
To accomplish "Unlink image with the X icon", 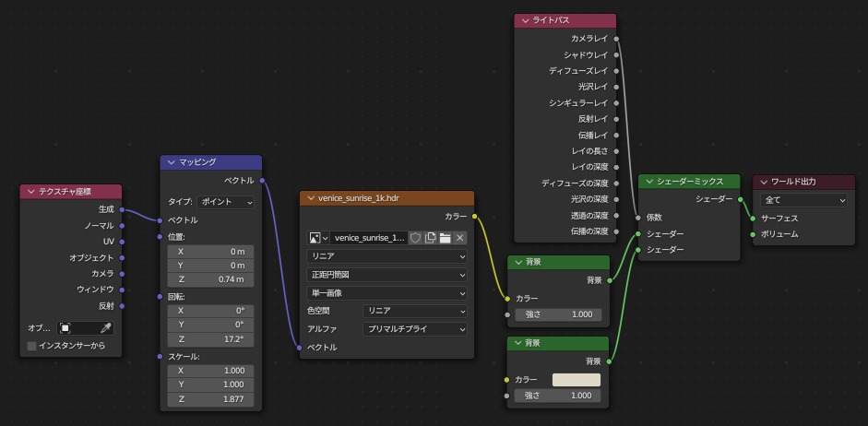I will 460,238.
